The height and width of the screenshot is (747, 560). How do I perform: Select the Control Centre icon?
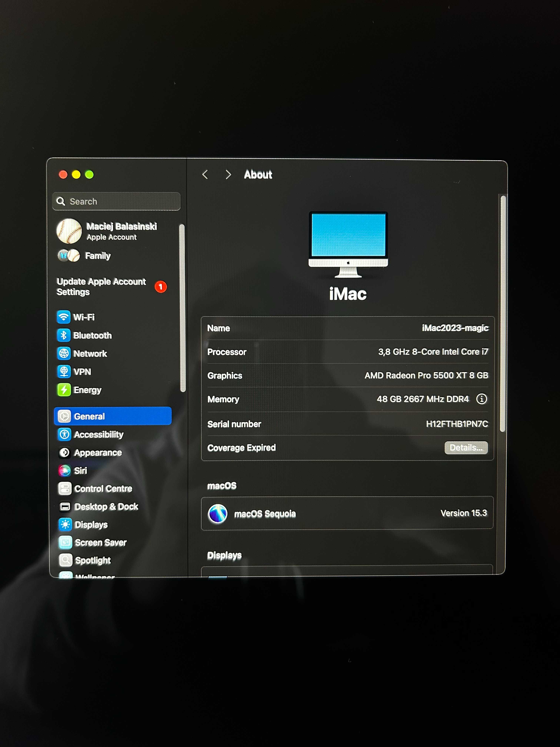(x=65, y=488)
